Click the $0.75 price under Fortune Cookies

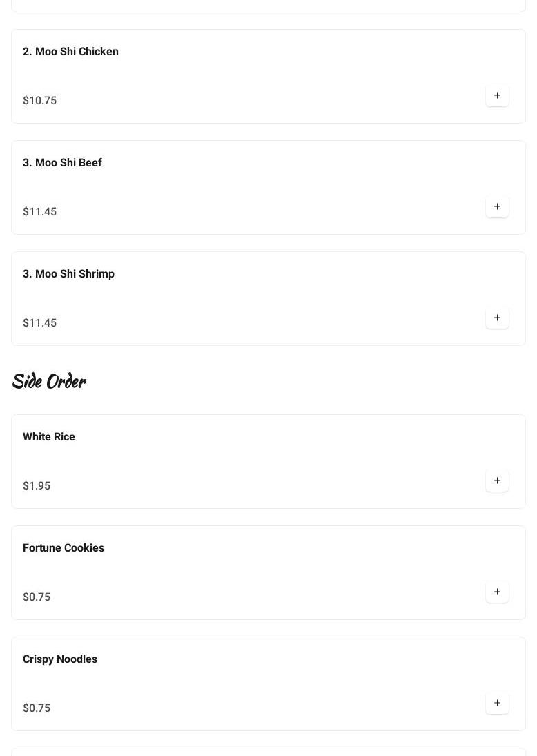click(37, 597)
